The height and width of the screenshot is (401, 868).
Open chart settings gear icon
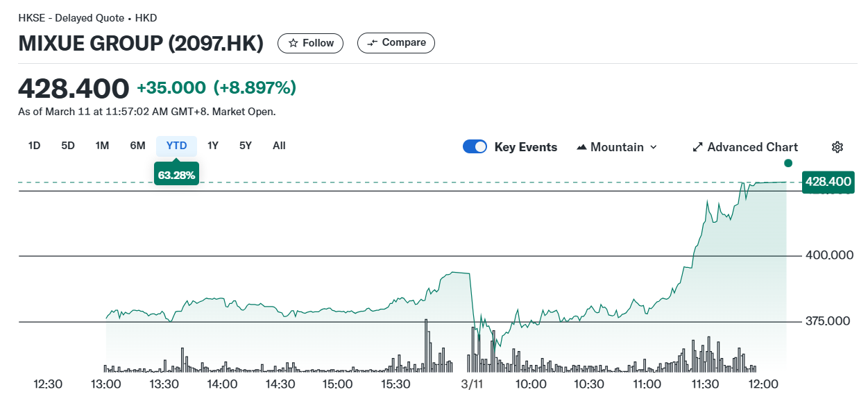click(x=837, y=147)
